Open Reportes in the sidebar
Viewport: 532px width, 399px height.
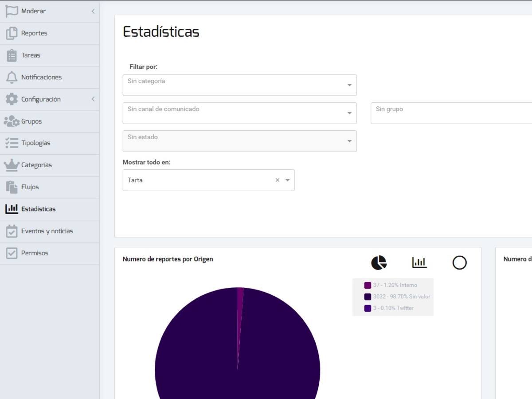pyautogui.click(x=34, y=33)
